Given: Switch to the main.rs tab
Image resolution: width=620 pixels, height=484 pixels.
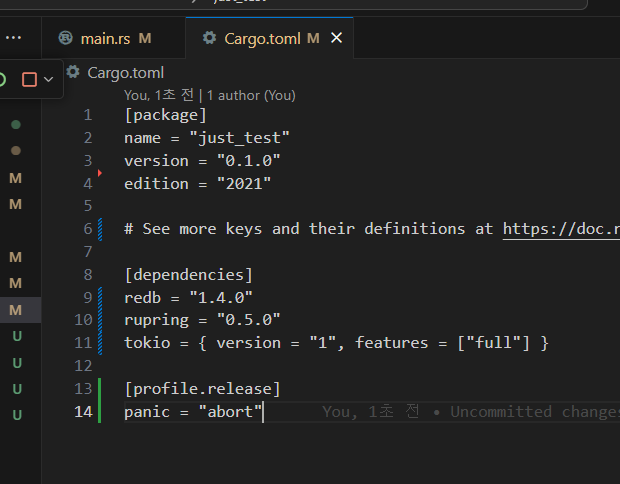Looking at the screenshot, I should click(105, 38).
